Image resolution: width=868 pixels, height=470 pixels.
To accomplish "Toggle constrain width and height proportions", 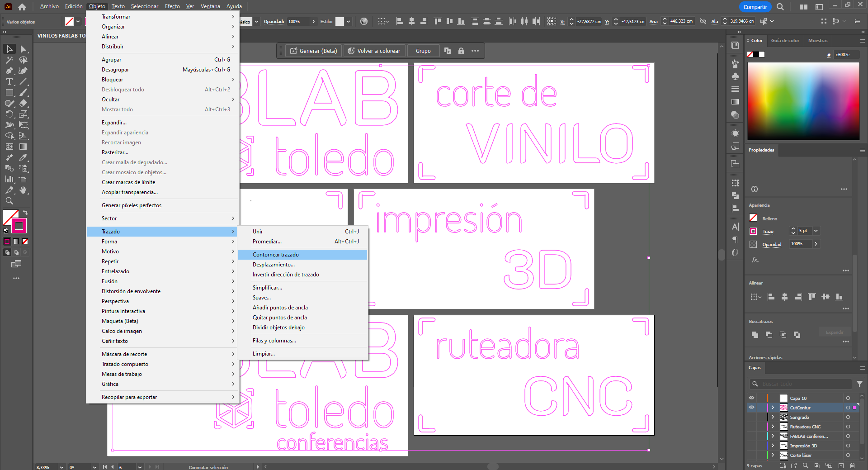I will (x=703, y=21).
